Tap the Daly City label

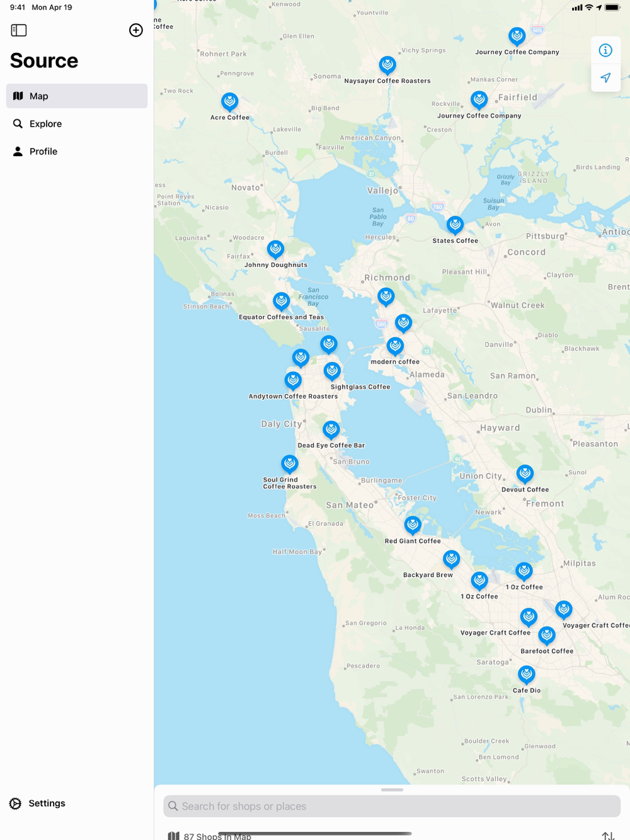(282, 424)
